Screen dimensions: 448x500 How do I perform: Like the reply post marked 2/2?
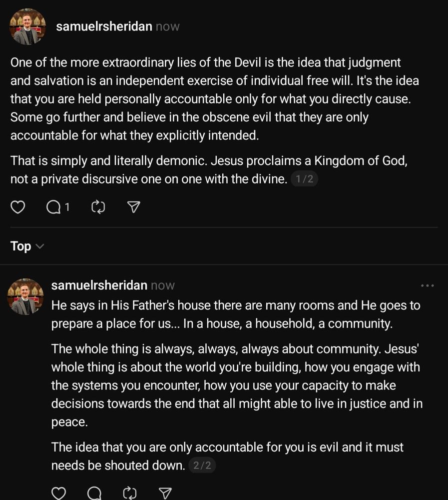click(x=59, y=493)
